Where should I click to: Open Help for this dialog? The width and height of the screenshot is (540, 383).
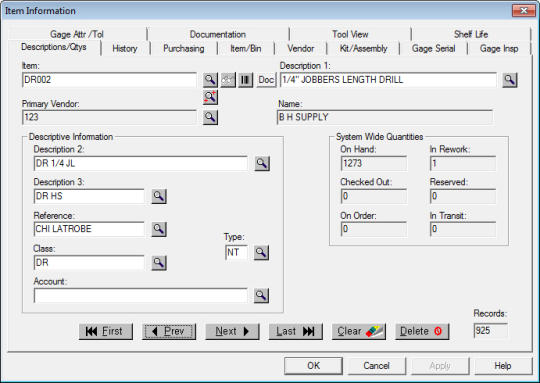tap(503, 366)
